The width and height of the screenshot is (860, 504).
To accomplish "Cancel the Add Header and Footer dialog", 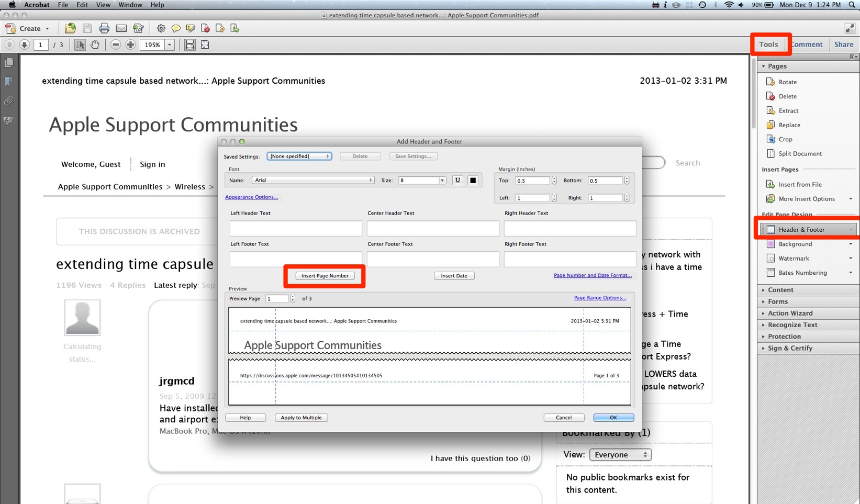I will tap(564, 418).
